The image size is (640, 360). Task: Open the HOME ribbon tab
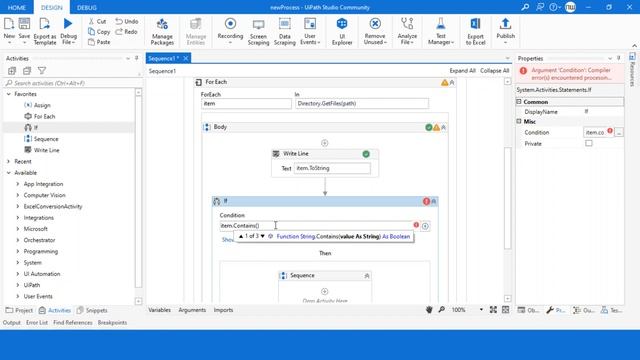[x=17, y=7]
